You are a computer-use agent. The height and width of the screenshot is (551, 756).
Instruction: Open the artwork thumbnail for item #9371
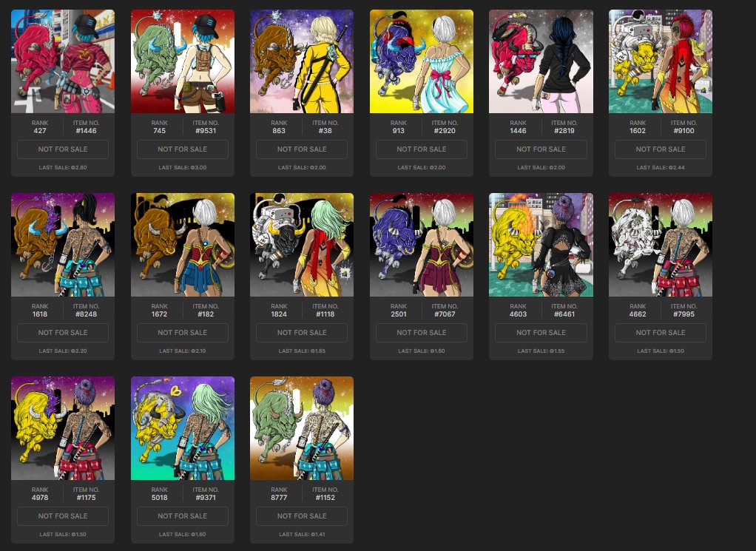(x=183, y=428)
